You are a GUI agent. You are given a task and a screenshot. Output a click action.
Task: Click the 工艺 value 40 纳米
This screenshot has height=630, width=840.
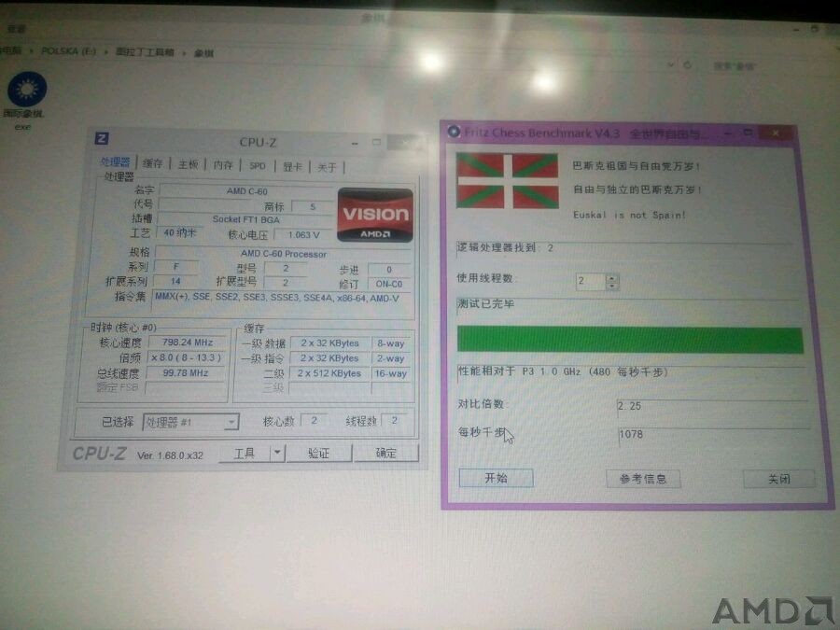180,233
